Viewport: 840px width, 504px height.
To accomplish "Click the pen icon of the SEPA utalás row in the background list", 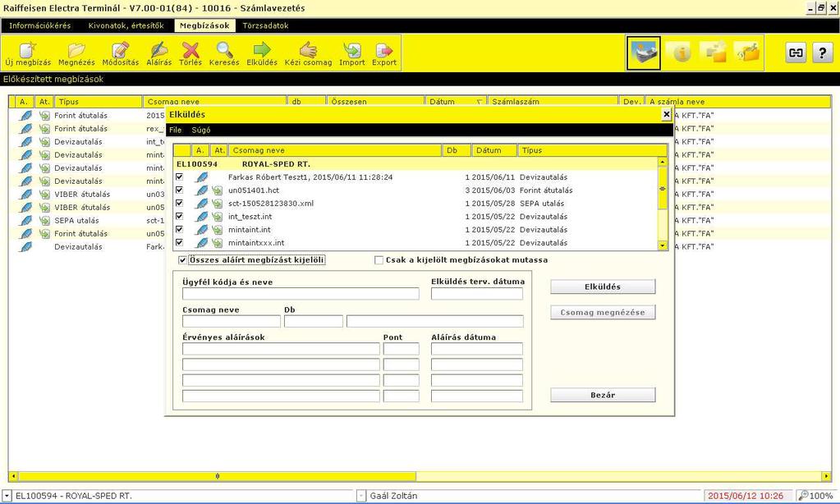I will [25, 221].
